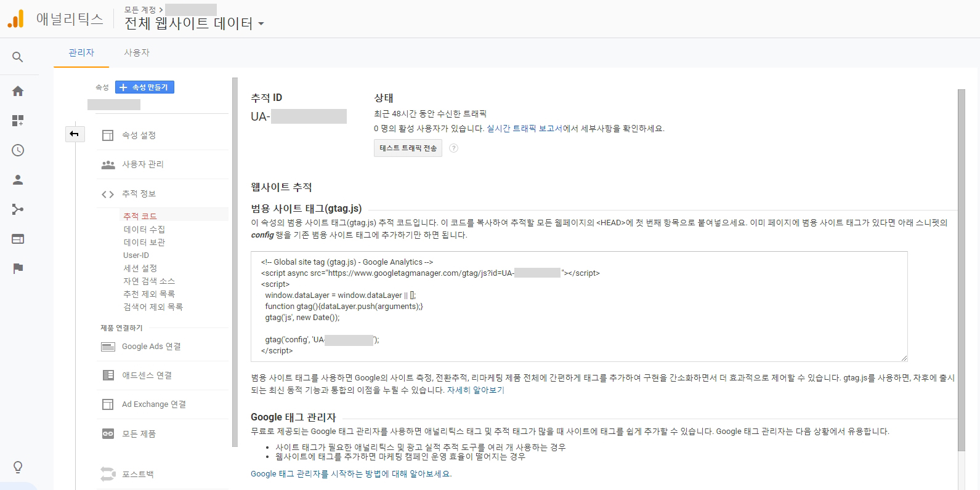Screen dimensions: 980x490
Task: Click the 애드센스 연결 icon
Action: [108, 375]
